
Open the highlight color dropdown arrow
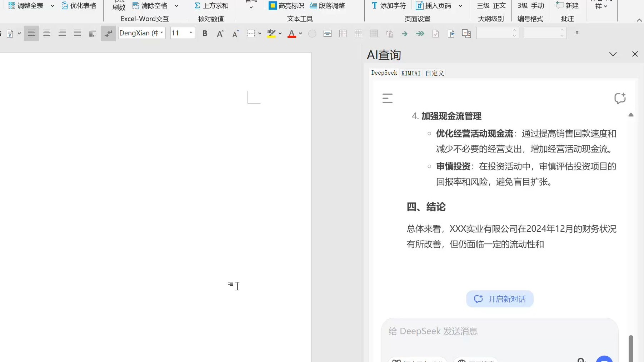click(x=280, y=34)
